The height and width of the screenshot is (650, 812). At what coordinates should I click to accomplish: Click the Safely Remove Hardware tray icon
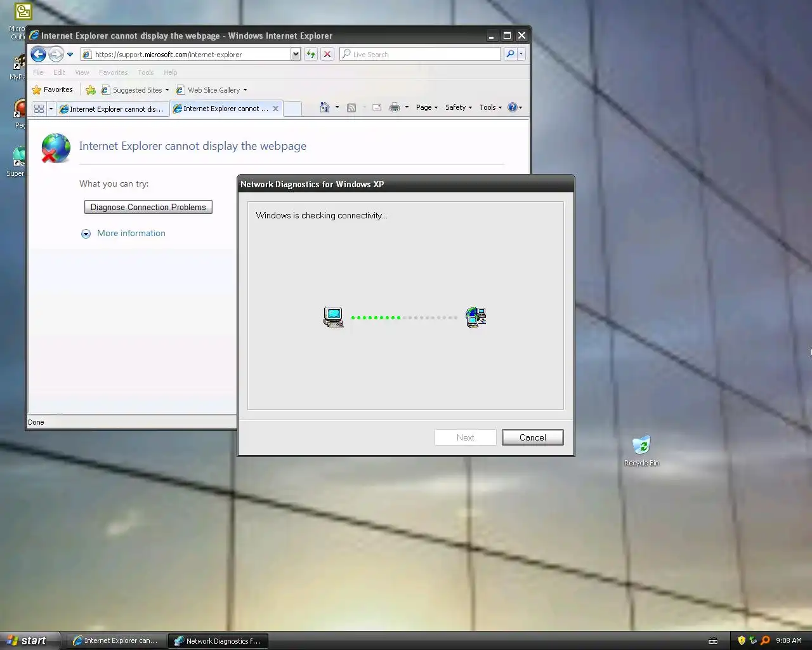[753, 640]
